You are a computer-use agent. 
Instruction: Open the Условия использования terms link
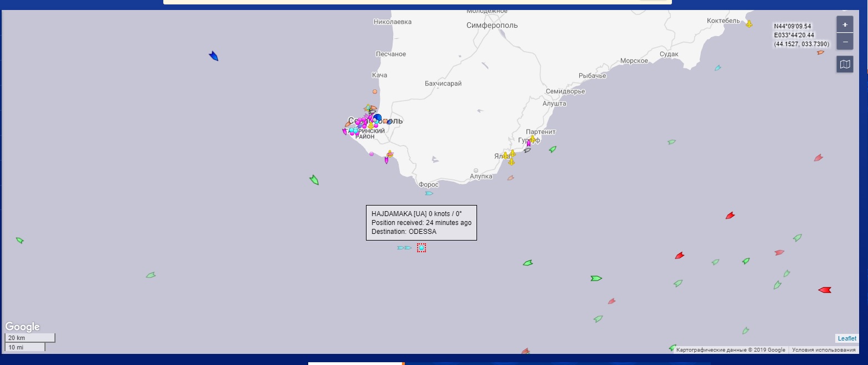point(824,350)
